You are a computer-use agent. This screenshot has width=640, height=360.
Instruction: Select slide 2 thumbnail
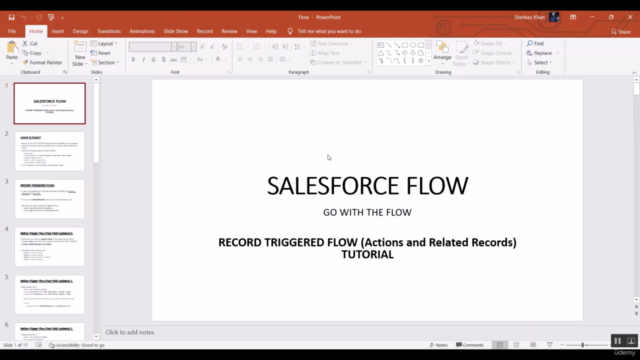coord(50,151)
